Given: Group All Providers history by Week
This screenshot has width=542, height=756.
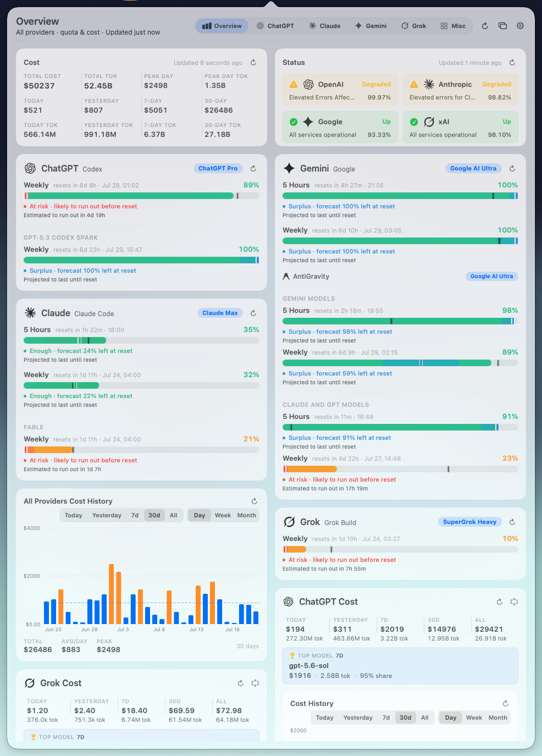Looking at the screenshot, I should tap(223, 516).
